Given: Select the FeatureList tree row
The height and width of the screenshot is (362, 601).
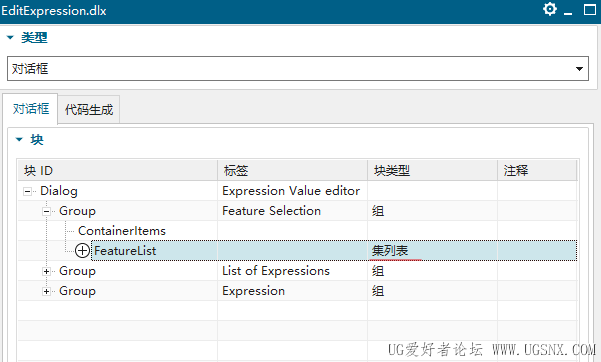Looking at the screenshot, I should pyautogui.click(x=334, y=251).
